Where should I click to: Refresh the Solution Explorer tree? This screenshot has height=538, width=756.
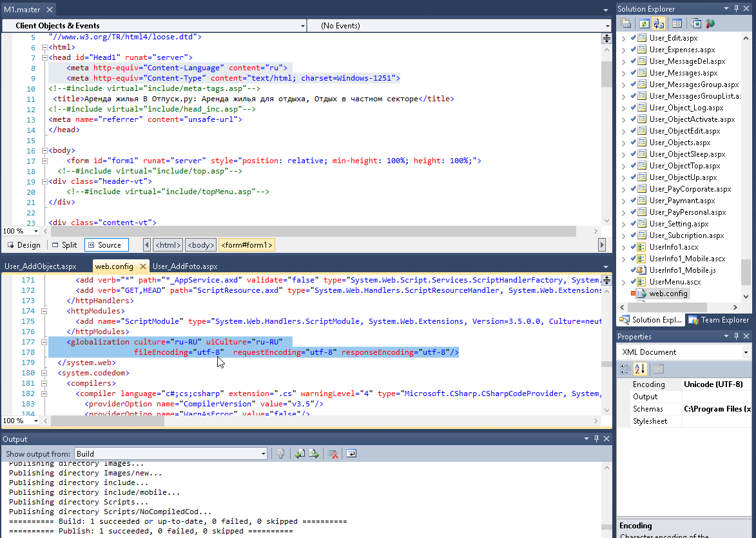tap(644, 24)
